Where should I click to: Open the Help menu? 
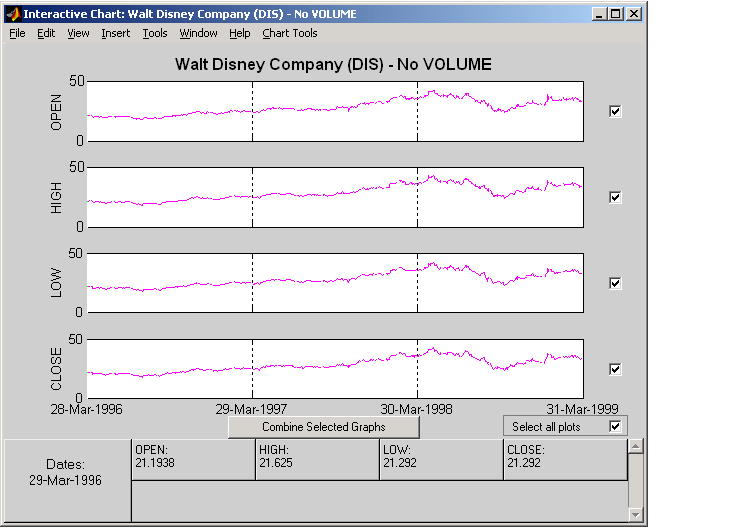click(239, 33)
